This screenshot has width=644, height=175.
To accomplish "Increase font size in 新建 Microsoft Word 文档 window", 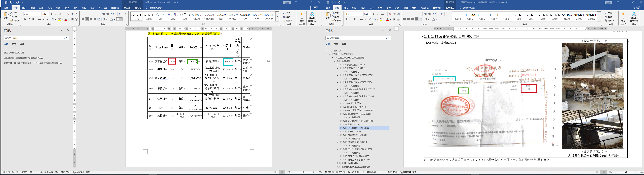I will point(52,14).
